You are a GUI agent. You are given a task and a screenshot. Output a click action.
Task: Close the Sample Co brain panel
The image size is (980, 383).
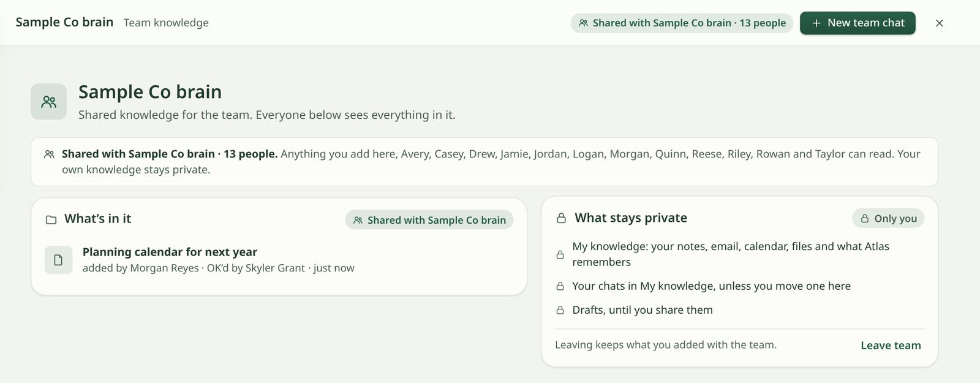click(940, 23)
